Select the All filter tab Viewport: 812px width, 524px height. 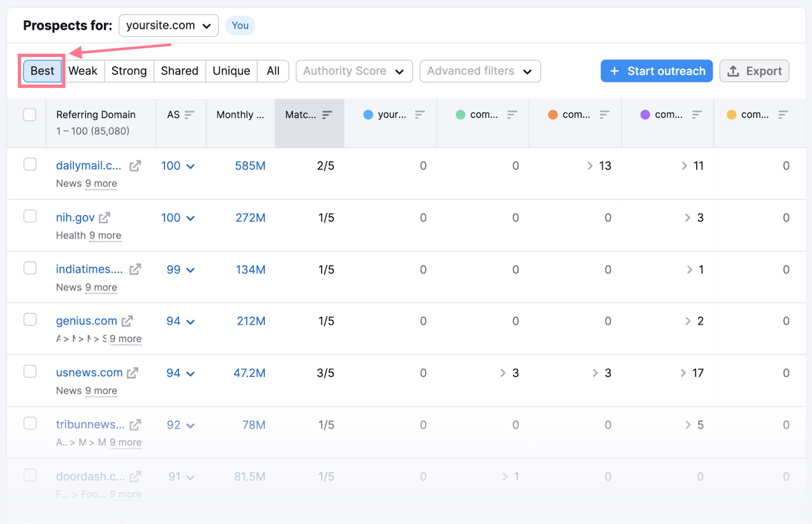(273, 71)
